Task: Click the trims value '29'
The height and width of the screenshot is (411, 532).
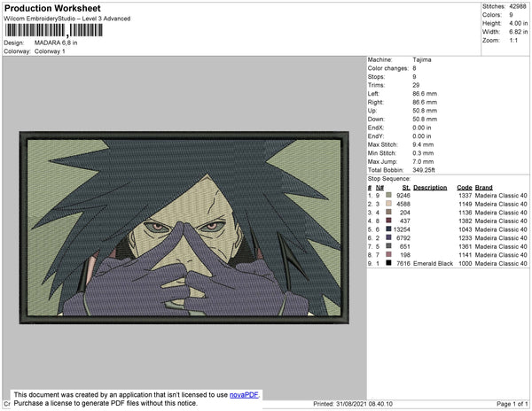Action: point(417,85)
